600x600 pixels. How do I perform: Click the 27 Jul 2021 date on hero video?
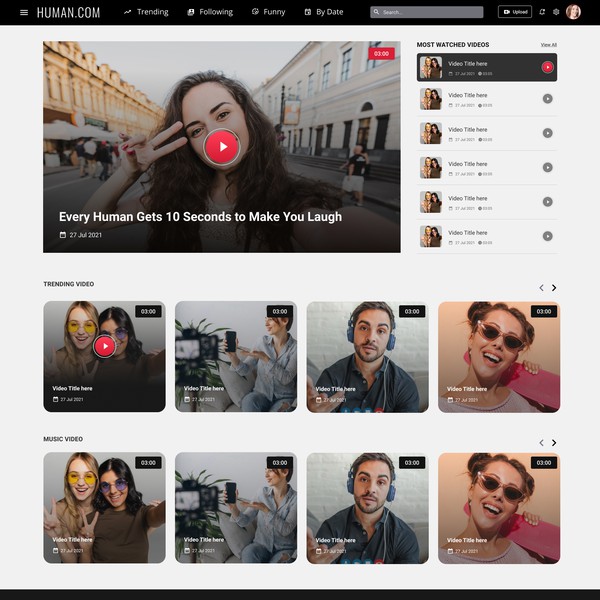(85, 235)
